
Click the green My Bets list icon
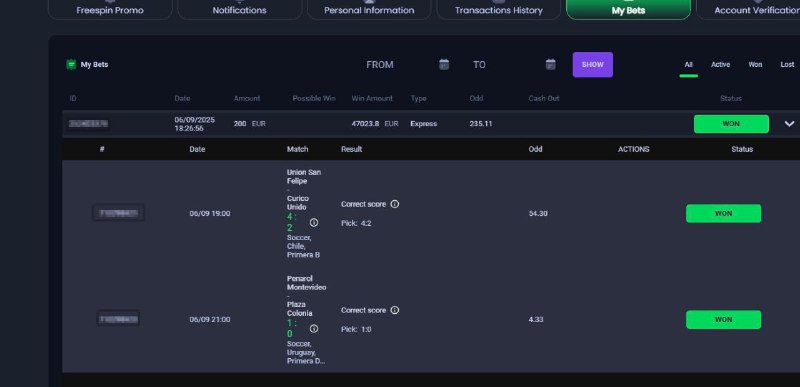(71, 65)
